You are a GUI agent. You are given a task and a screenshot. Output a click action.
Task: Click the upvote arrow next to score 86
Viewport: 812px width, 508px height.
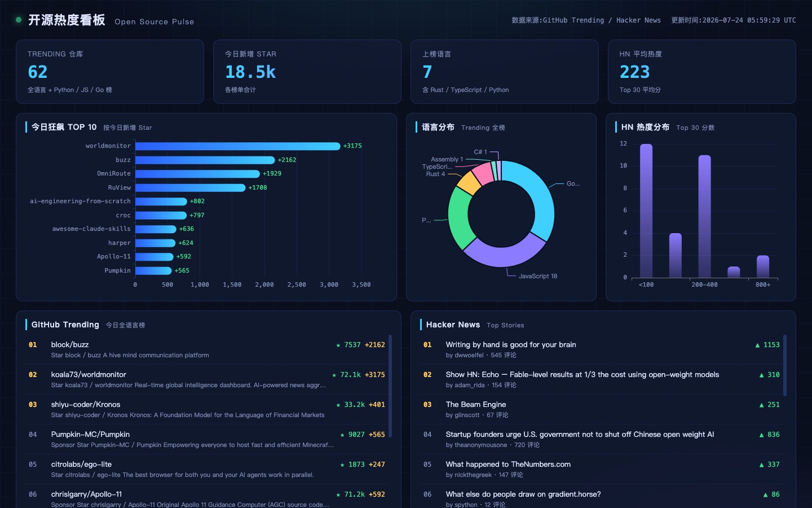point(765,494)
